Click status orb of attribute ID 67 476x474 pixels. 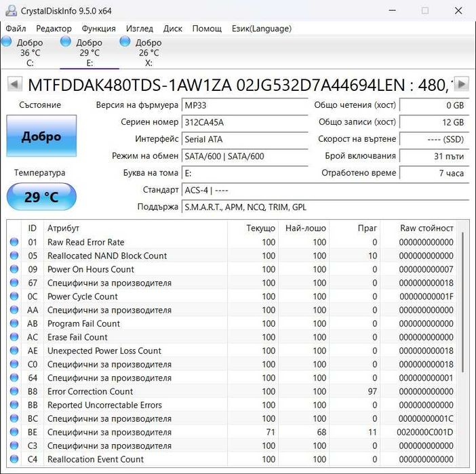click(14, 283)
